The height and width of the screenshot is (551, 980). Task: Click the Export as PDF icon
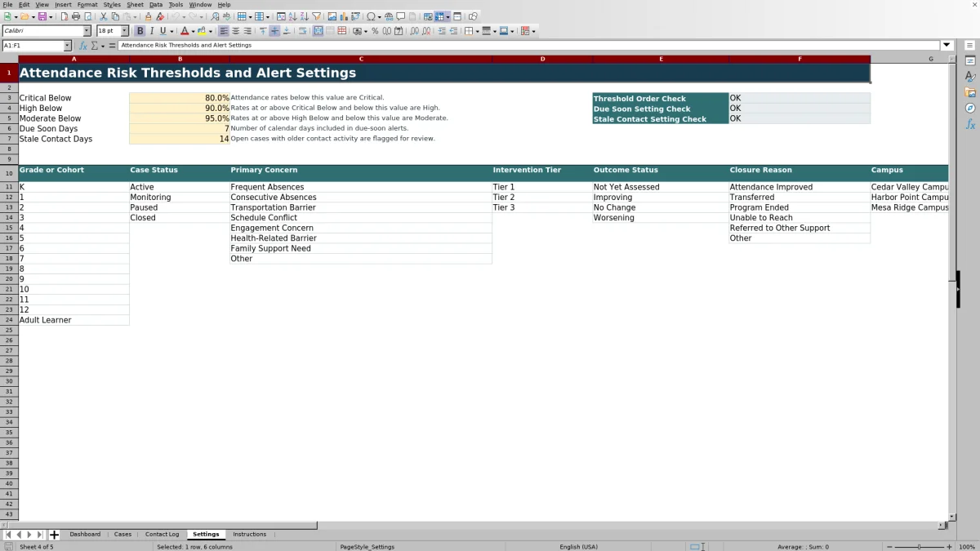tap(63, 16)
